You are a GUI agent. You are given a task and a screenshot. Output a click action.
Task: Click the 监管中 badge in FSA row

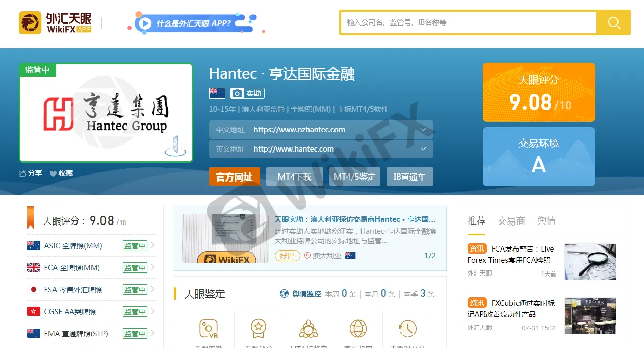135,290
